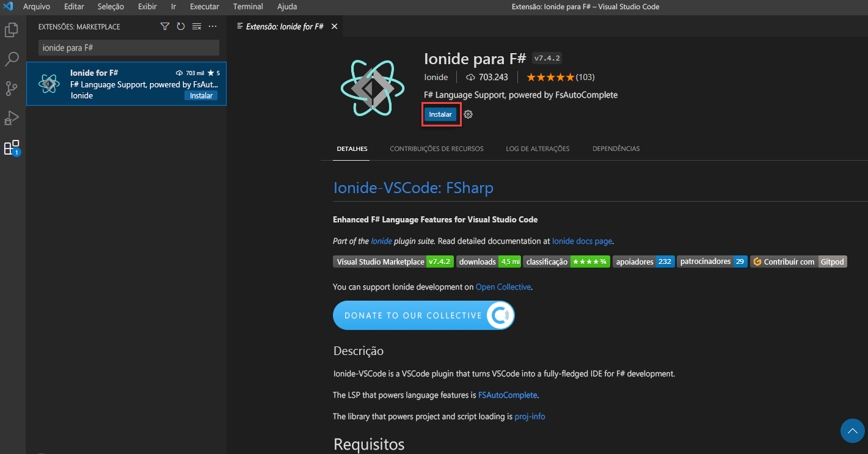Switch to the DEPENDÊNCIAS tab
The width and height of the screenshot is (868, 454).
[x=616, y=148]
